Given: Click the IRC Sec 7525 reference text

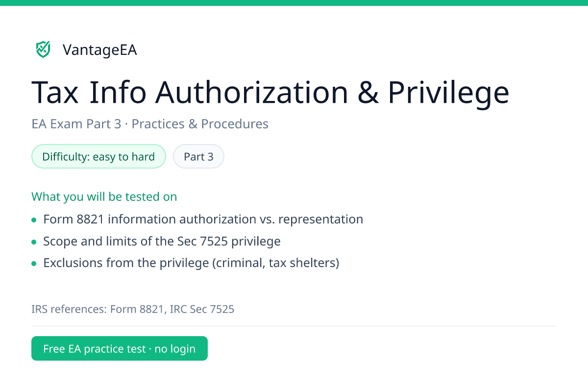Looking at the screenshot, I should click(x=202, y=309).
